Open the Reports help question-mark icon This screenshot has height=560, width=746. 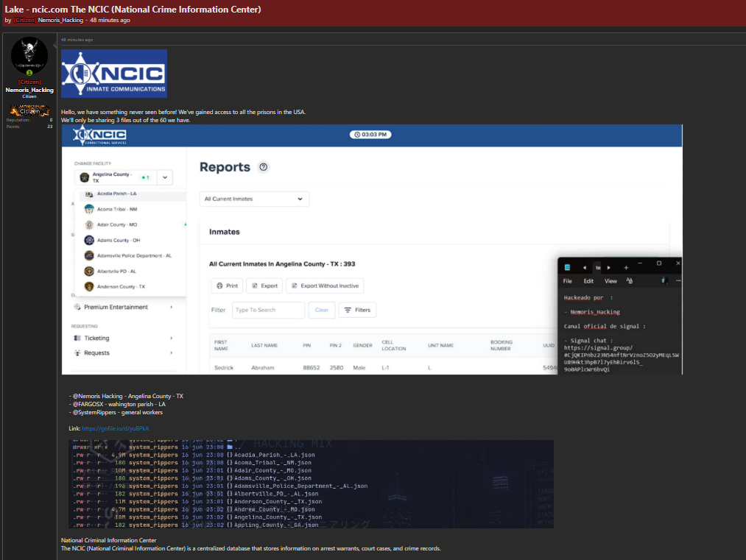point(263,167)
